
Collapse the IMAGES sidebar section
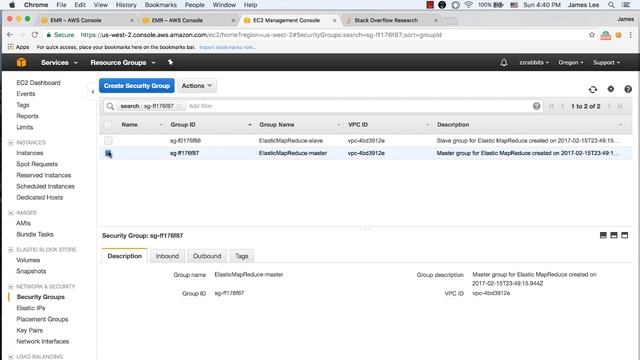coord(11,213)
